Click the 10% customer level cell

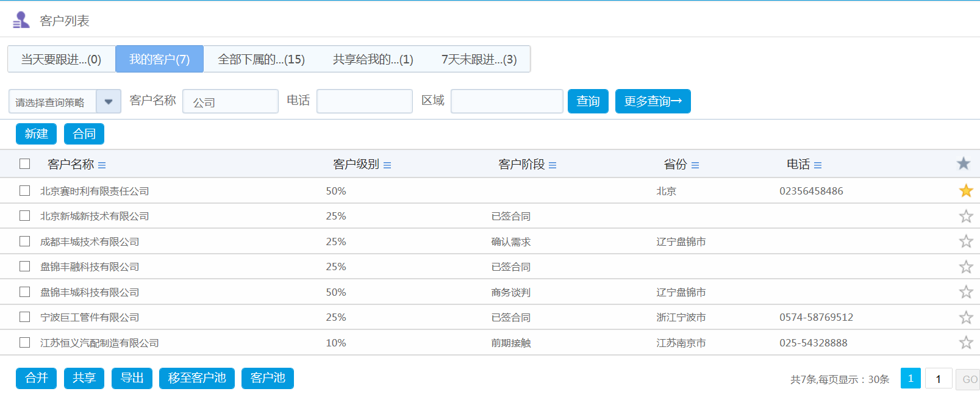tap(336, 343)
